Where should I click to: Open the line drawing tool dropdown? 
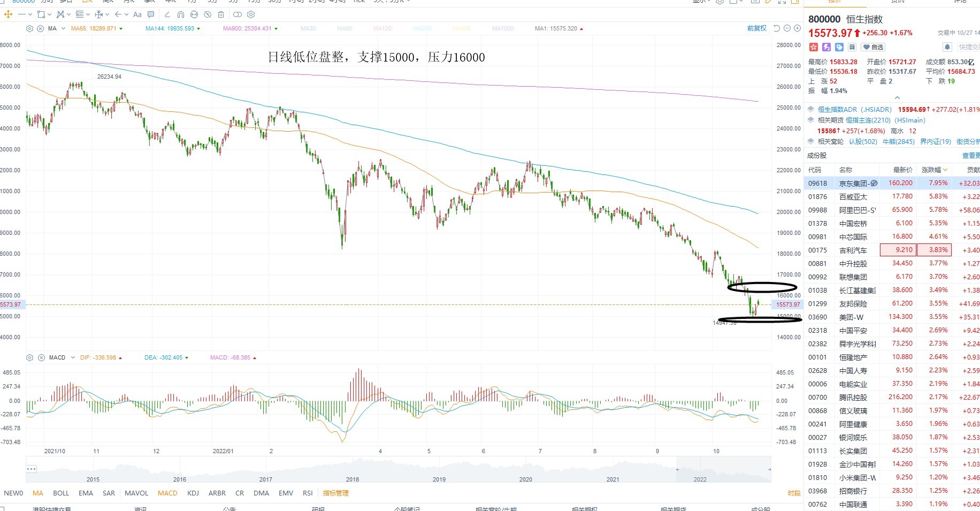tap(30, 14)
